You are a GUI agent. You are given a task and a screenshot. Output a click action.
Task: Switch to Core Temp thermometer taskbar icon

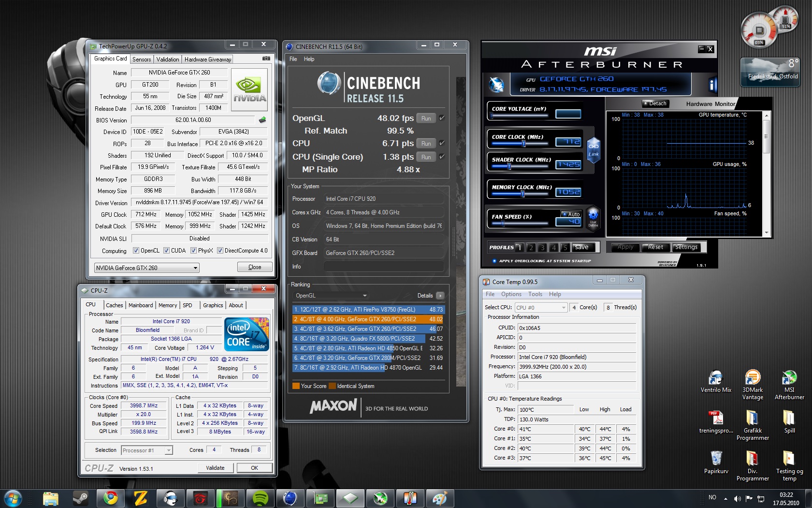click(410, 498)
